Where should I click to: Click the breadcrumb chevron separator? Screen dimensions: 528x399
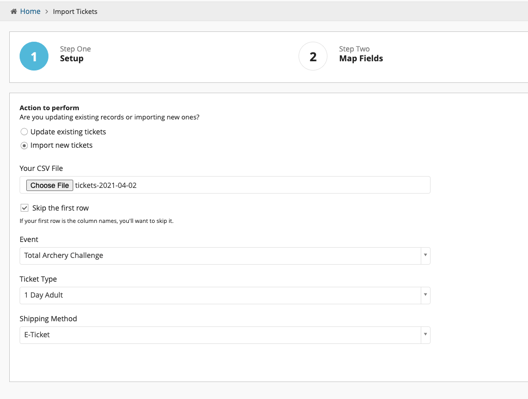coord(46,11)
